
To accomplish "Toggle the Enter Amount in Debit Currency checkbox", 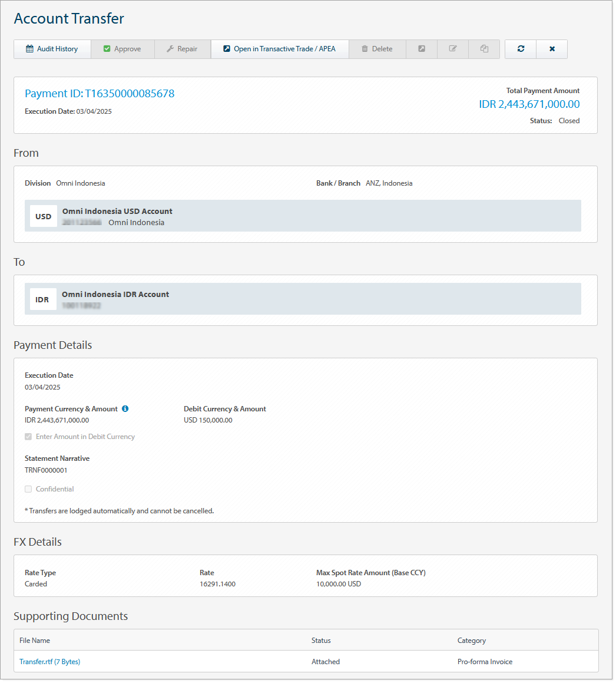I will pyautogui.click(x=28, y=437).
